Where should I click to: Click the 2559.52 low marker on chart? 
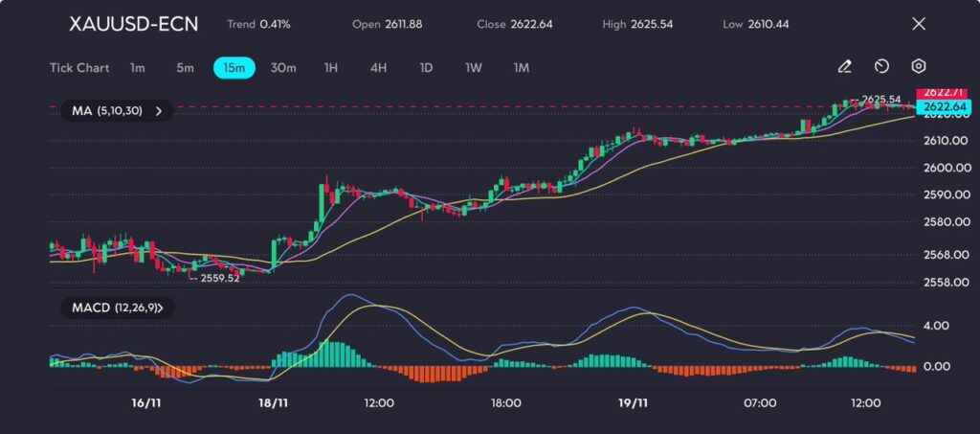pyautogui.click(x=218, y=280)
